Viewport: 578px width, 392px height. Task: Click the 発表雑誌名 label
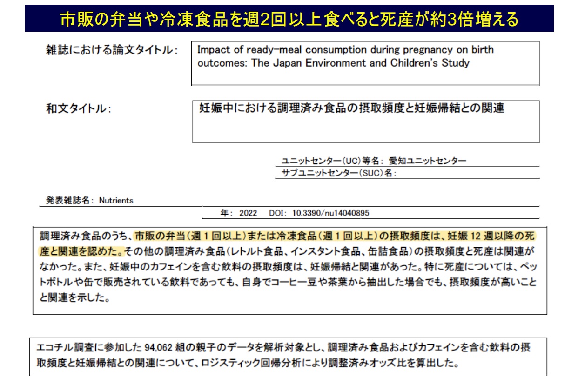(x=68, y=201)
